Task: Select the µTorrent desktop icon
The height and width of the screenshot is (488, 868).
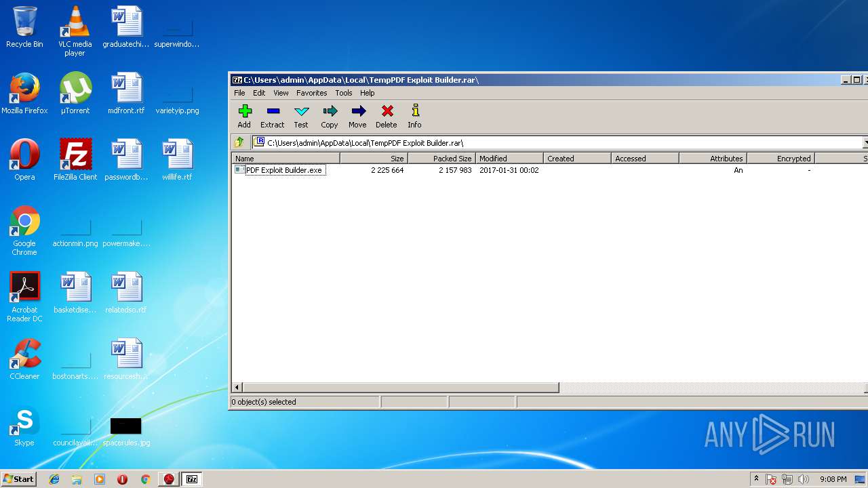Action: 75,94
